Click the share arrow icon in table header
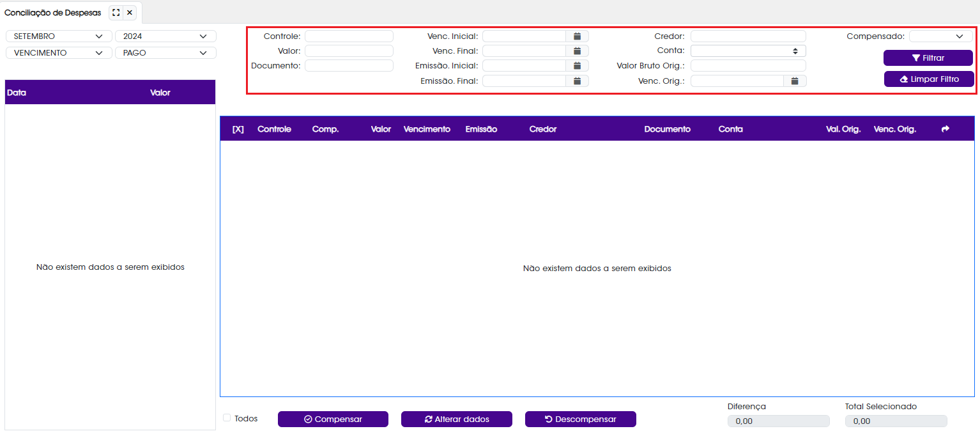The height and width of the screenshot is (438, 980). coord(946,129)
